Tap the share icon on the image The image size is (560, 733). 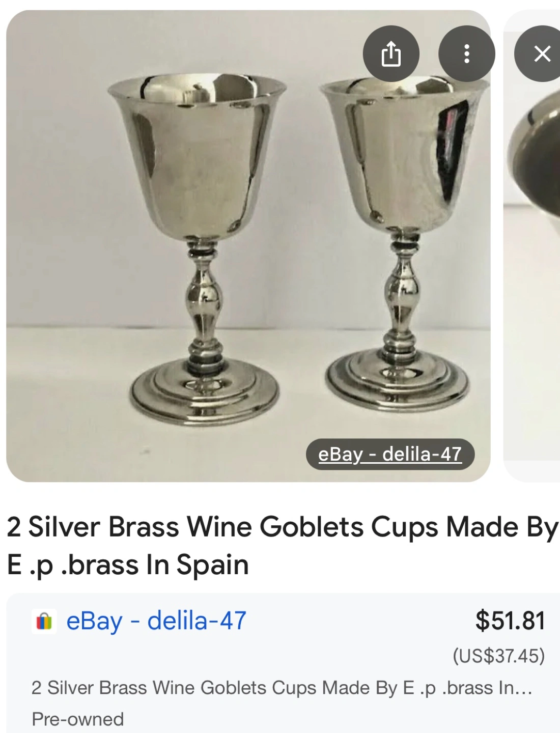pos(391,53)
